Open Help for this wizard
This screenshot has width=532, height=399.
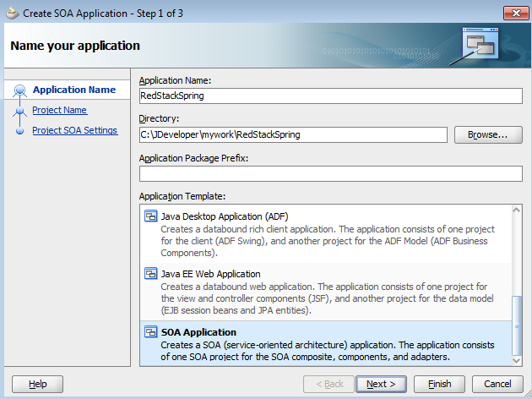(38, 384)
